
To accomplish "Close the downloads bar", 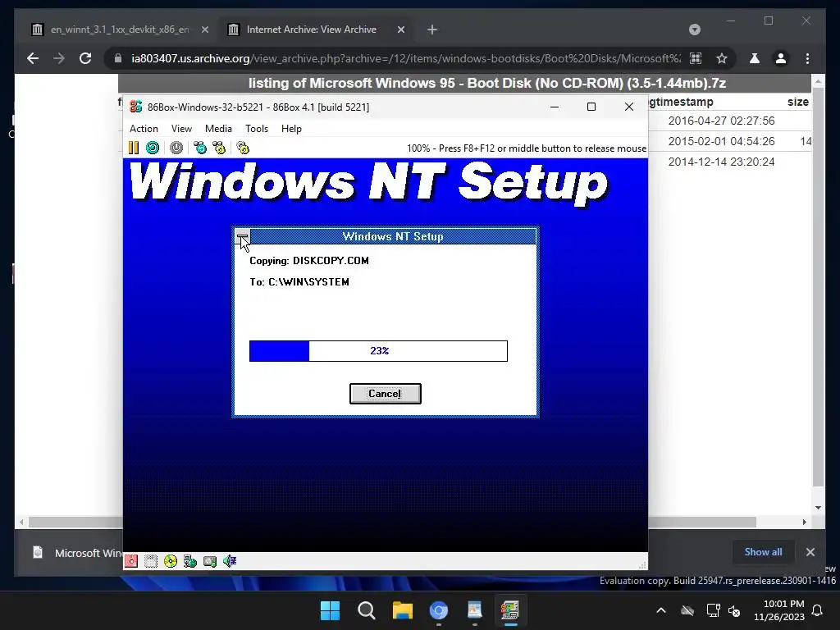I will point(810,552).
